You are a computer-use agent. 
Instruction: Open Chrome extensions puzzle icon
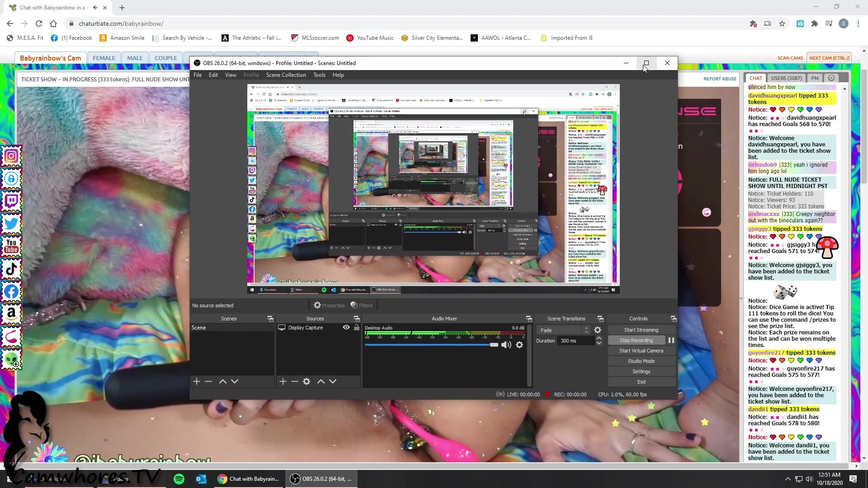pos(815,23)
